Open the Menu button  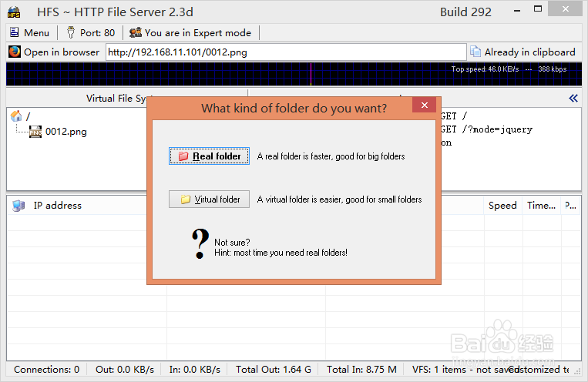coord(29,33)
